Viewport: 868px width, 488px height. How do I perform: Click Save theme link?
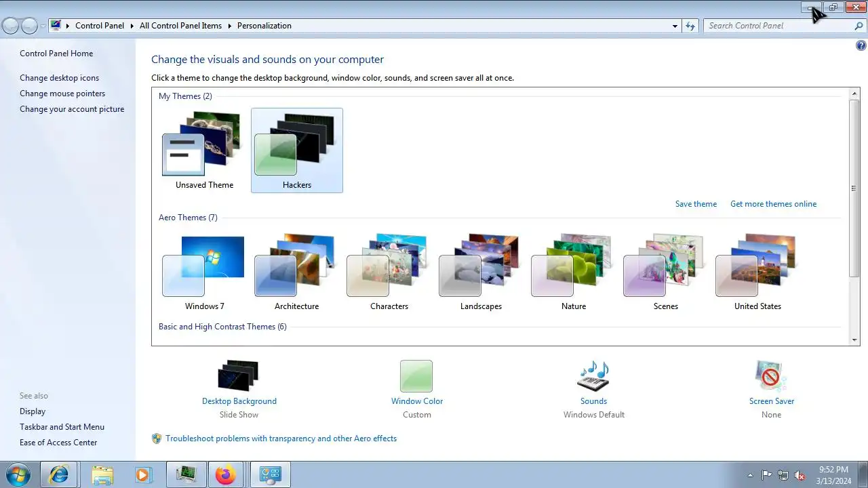(696, 204)
